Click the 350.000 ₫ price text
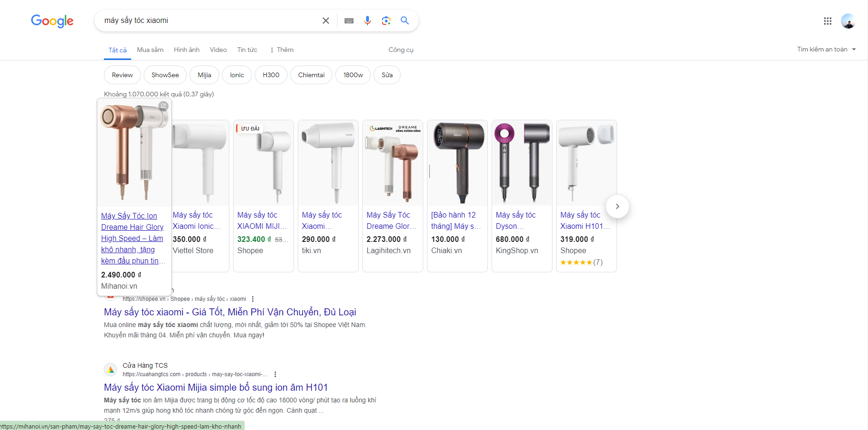Image resolution: width=868 pixels, height=430 pixels. click(190, 239)
